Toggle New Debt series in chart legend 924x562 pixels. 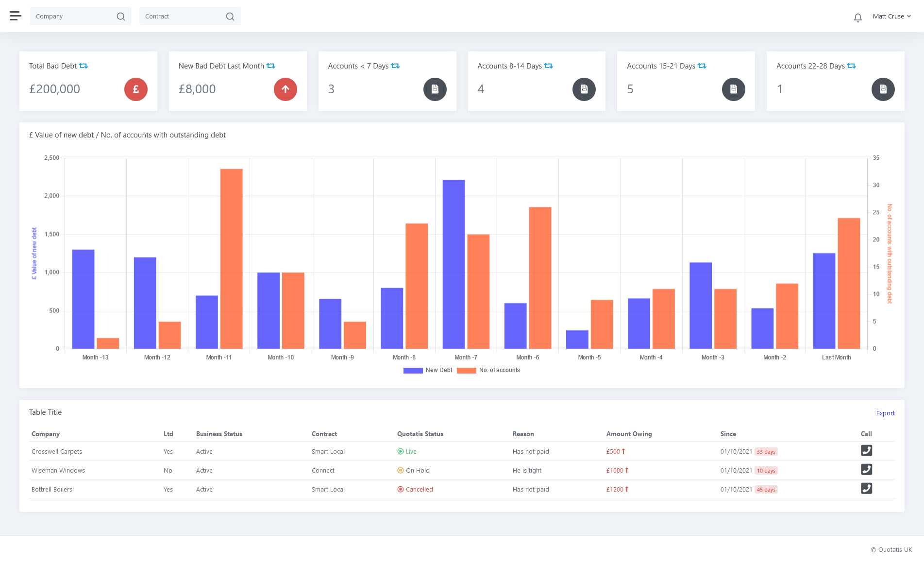click(x=427, y=370)
